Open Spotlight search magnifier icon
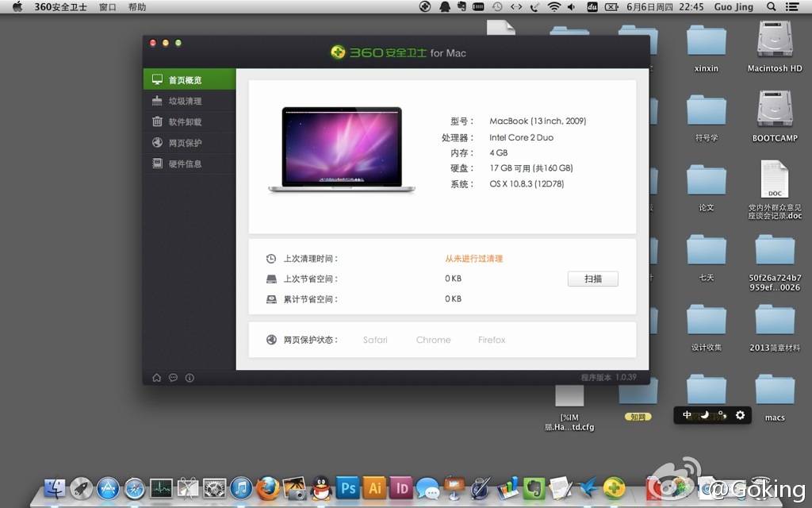This screenshot has width=812, height=508. pyautogui.click(x=772, y=6)
